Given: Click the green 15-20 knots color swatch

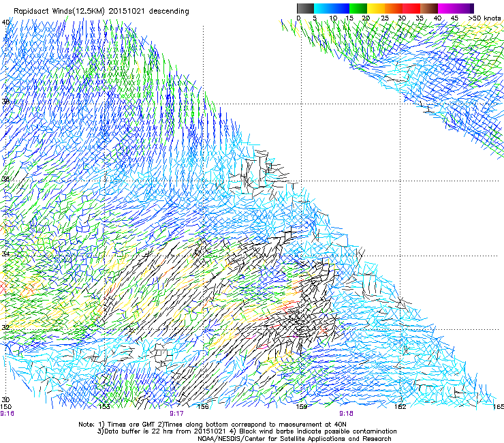Looking at the screenshot, I should pos(358,8).
